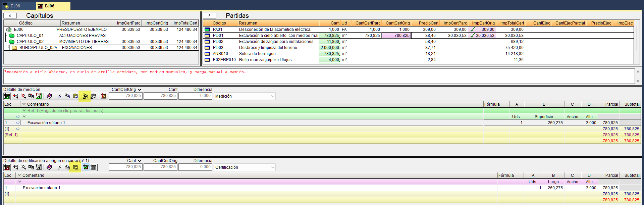Click copy icon in certificación toolbar
The image size is (644, 205).
[x=67, y=167]
